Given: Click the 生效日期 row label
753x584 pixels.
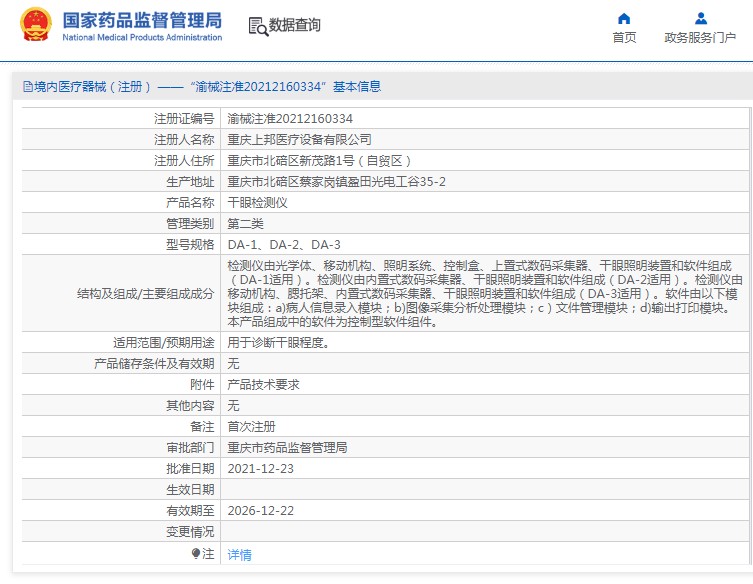Looking at the screenshot, I should (190, 490).
